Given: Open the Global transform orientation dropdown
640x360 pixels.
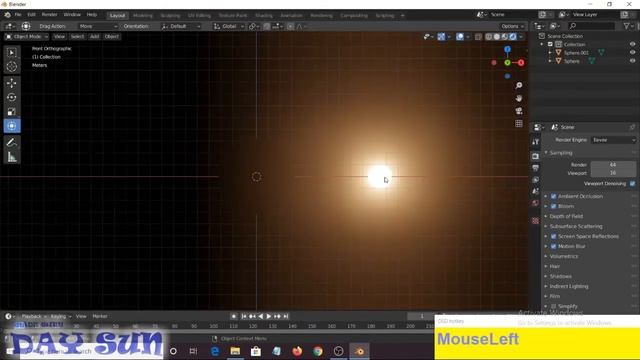Looking at the screenshot, I should coord(229,26).
